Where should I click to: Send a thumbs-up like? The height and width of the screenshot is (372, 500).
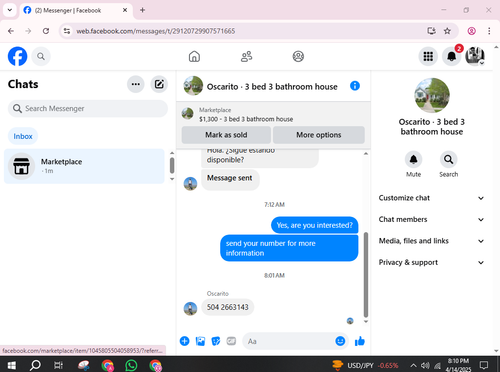click(x=360, y=341)
